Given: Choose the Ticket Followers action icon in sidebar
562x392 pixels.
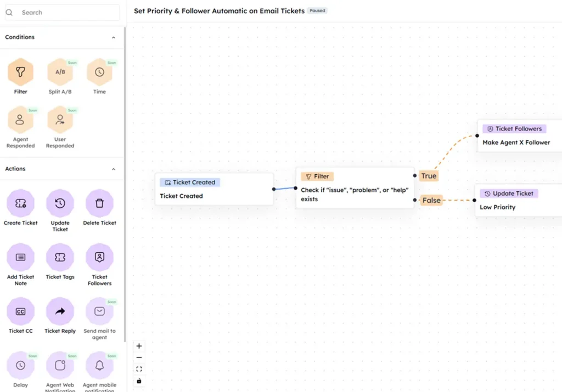Looking at the screenshot, I should pyautogui.click(x=99, y=257).
